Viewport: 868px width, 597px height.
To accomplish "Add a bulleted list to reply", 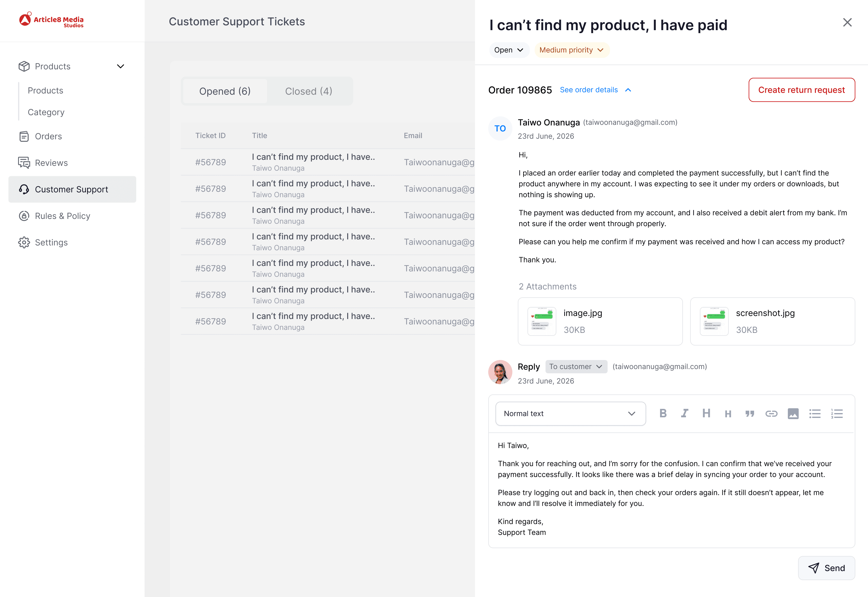I will (x=815, y=413).
